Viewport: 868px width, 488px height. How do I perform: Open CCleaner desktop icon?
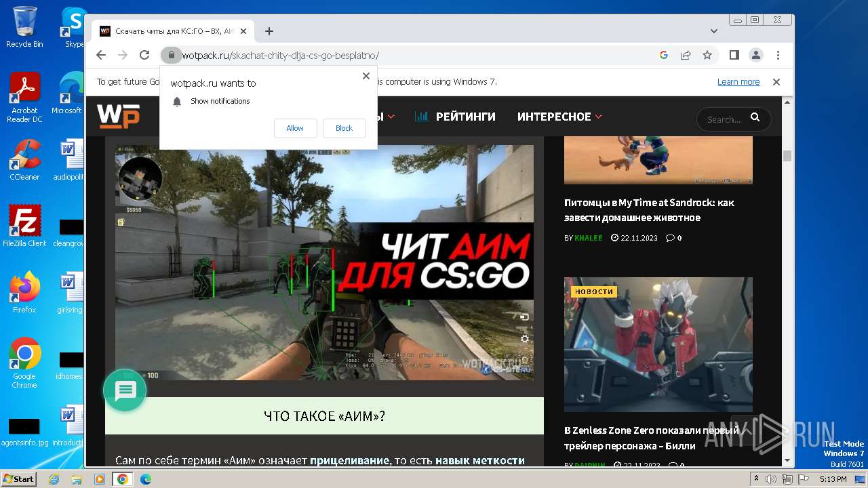(24, 160)
